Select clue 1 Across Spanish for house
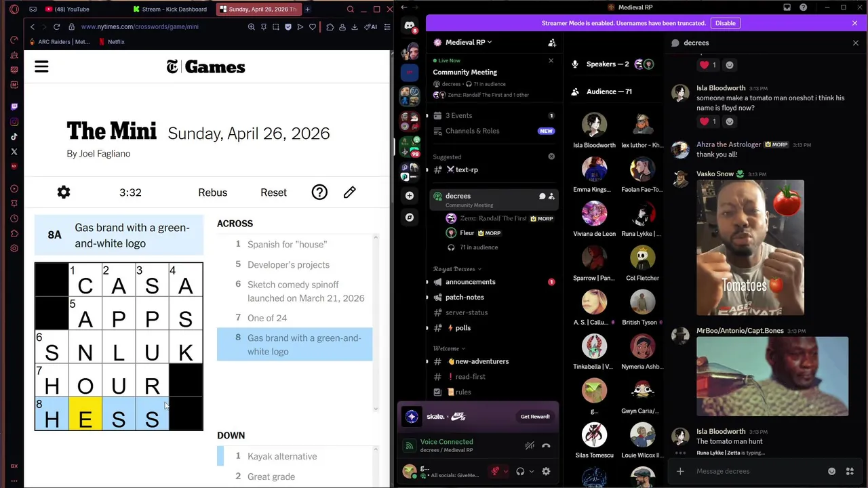The height and width of the screenshot is (488, 868). [x=294, y=244]
